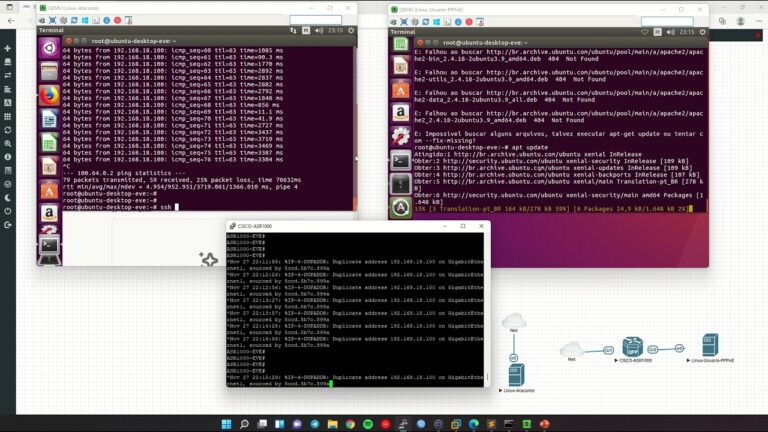The height and width of the screenshot is (432, 768).
Task: Open LibreOffice Impress in Linux-Atacante launcher
Action: [49, 167]
